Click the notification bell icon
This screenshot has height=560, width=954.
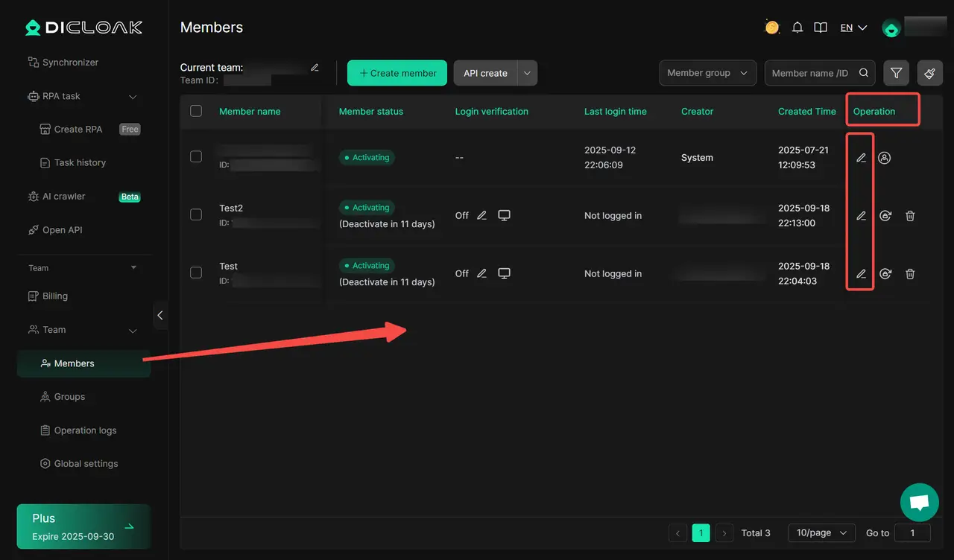point(797,28)
